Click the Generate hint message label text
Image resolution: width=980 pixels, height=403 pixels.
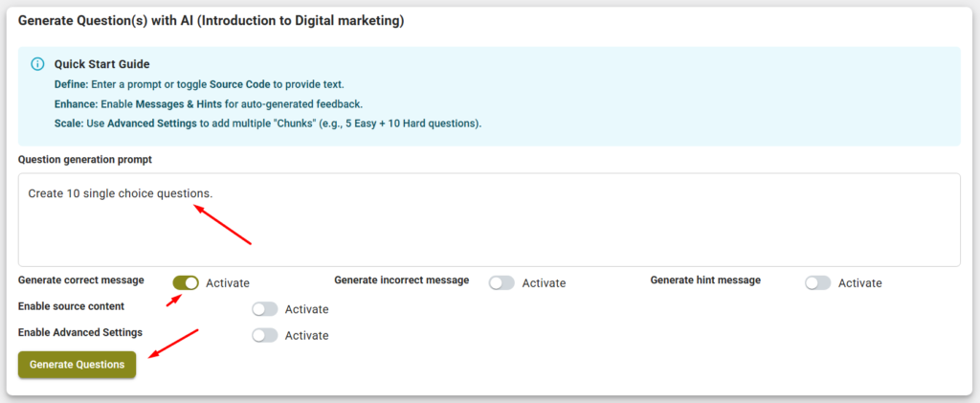[705, 280]
